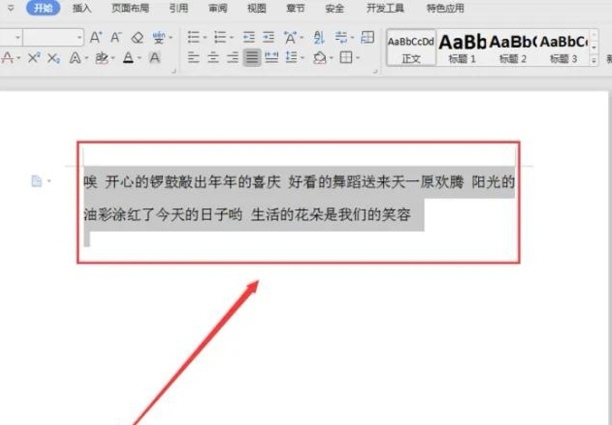Click the text effects icon
Screen dimensions: 612x425
(75, 58)
